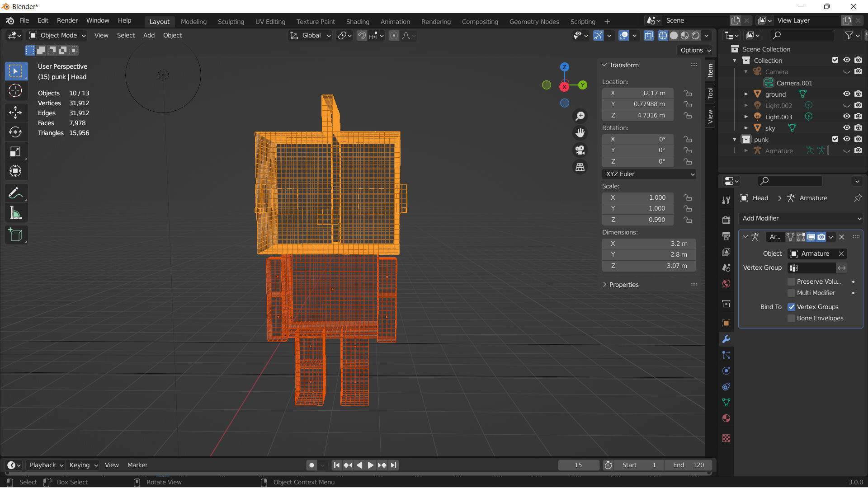Screen dimensions: 868x488
Task: Click the current frame 15 field
Action: click(578, 465)
